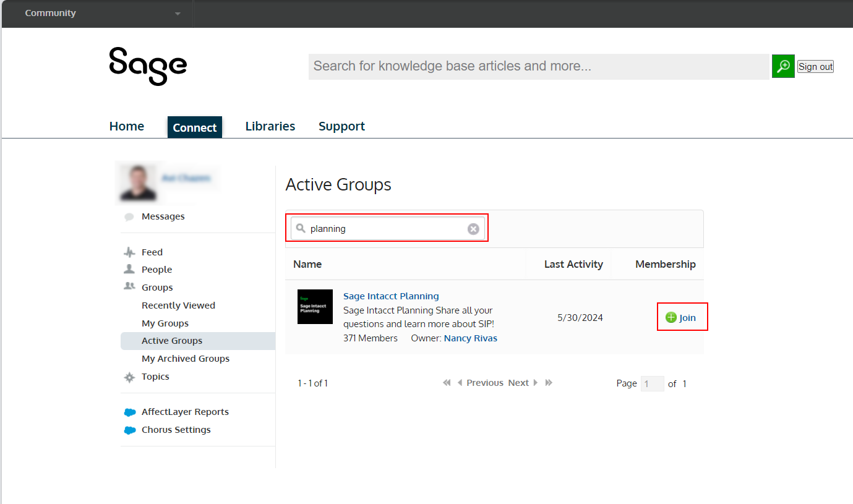
Task: Click the Previous pagination link
Action: click(x=485, y=383)
